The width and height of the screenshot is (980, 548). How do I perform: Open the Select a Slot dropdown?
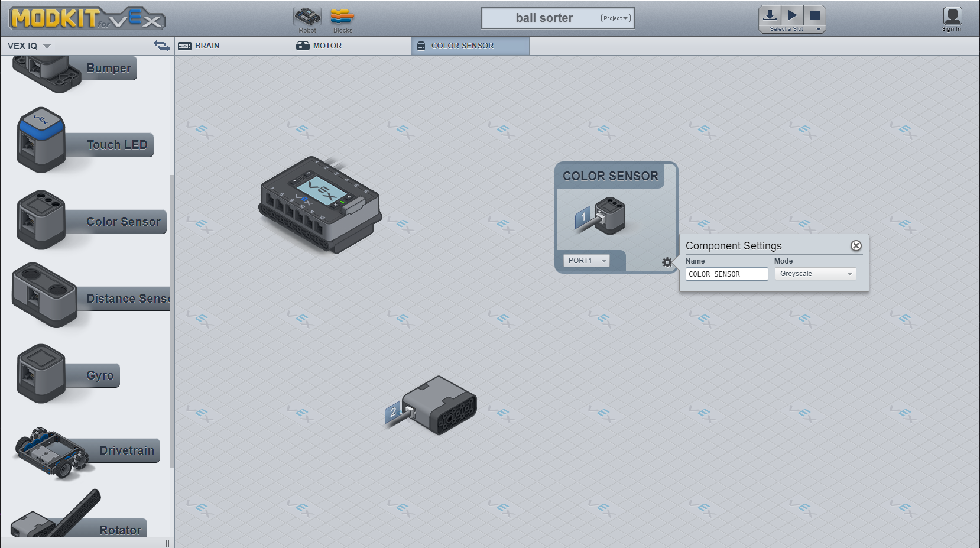point(792,28)
